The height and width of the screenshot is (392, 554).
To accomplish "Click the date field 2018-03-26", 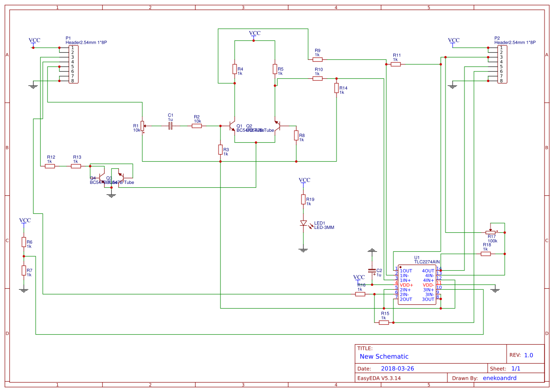I will 397,368.
